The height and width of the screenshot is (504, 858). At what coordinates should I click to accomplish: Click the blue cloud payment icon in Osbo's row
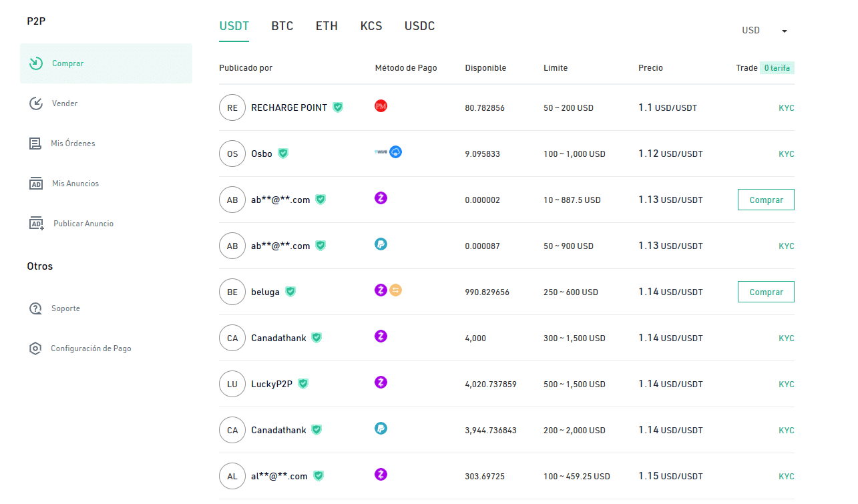click(396, 152)
